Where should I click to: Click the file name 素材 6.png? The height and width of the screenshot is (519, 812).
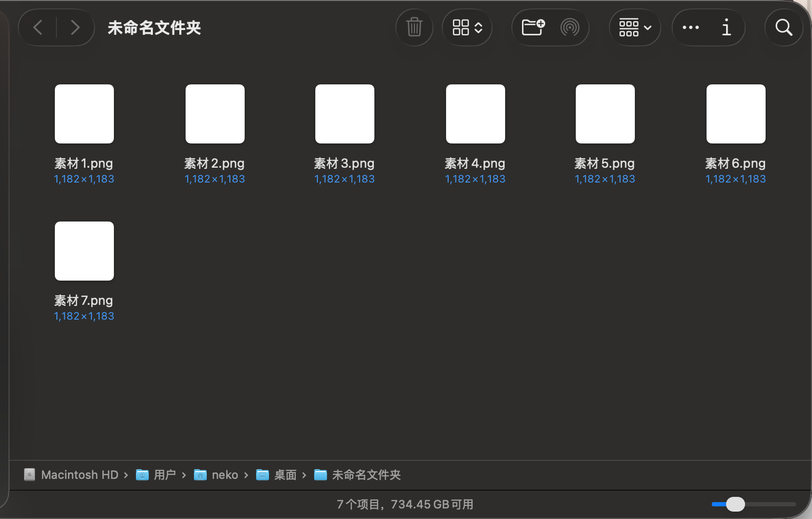[736, 164]
